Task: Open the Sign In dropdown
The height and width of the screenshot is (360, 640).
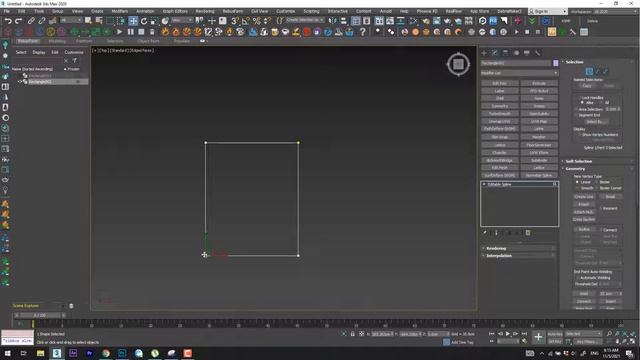Action: (547, 11)
